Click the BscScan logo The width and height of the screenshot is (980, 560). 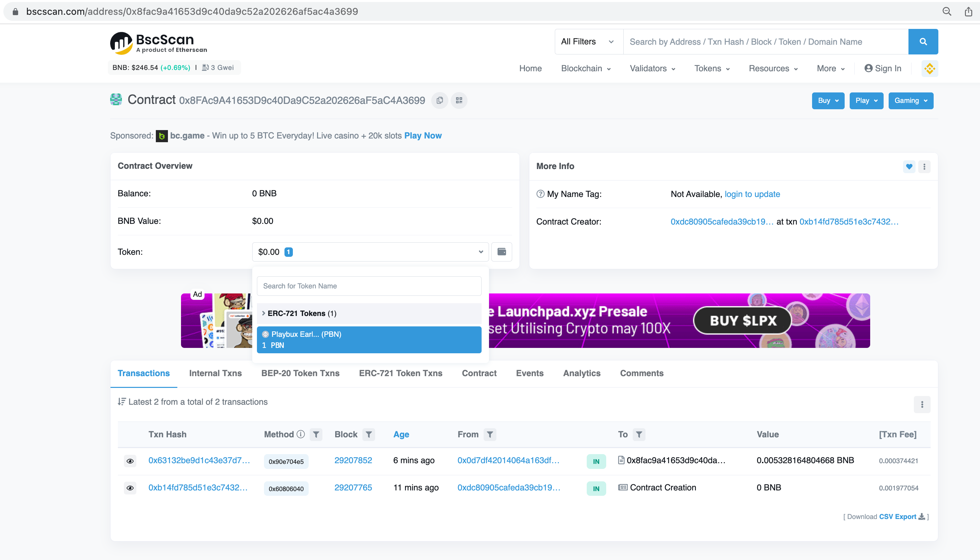[159, 43]
